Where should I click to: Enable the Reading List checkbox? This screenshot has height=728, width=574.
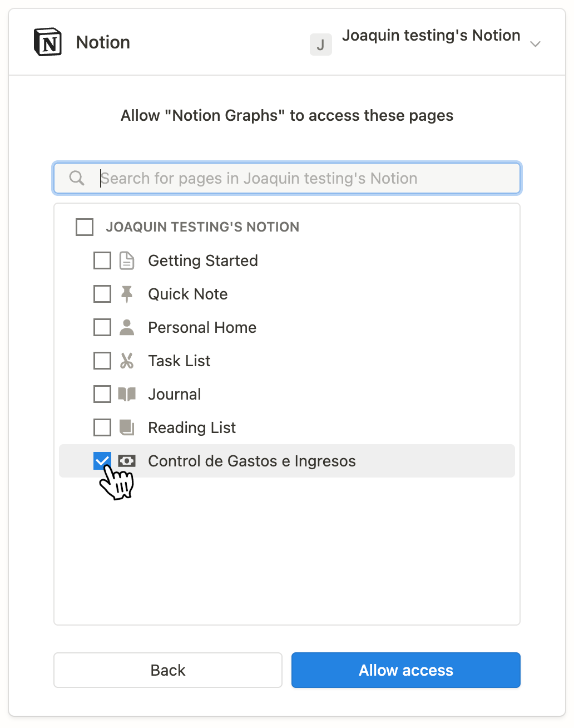[x=102, y=427]
